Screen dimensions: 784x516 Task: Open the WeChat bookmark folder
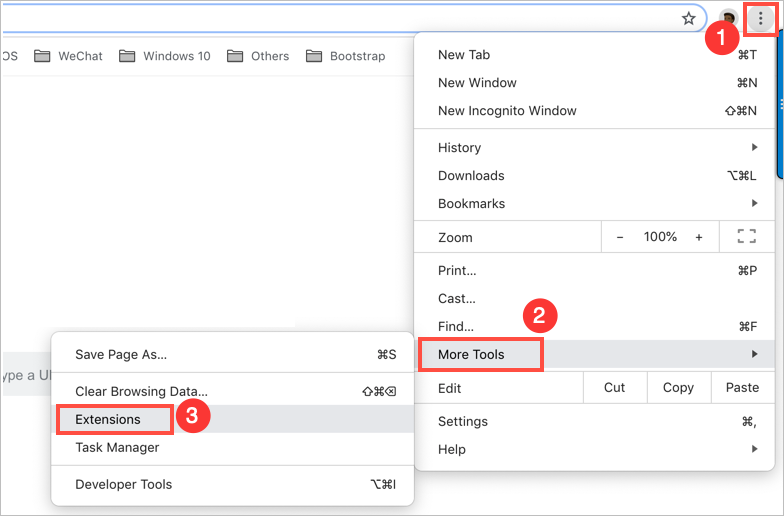[x=69, y=56]
